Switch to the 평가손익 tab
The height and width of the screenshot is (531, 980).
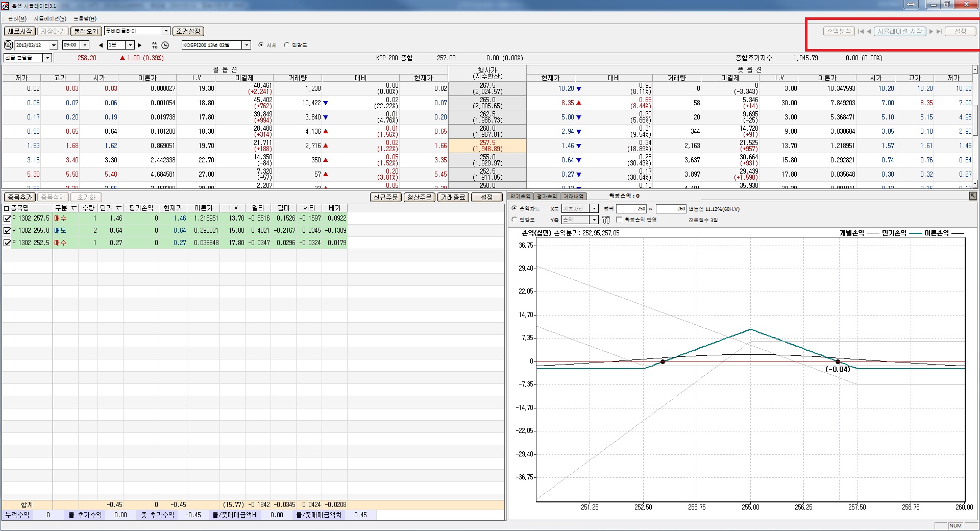[x=547, y=196]
